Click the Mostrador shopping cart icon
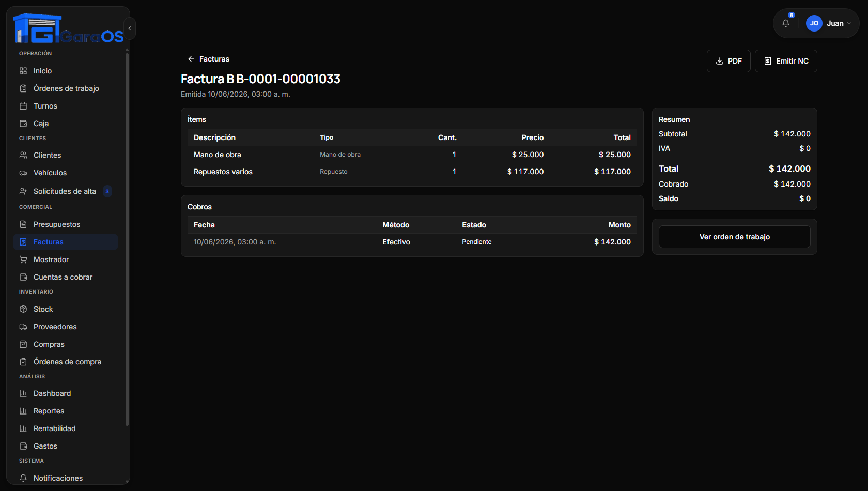This screenshot has width=868, height=491. point(23,259)
